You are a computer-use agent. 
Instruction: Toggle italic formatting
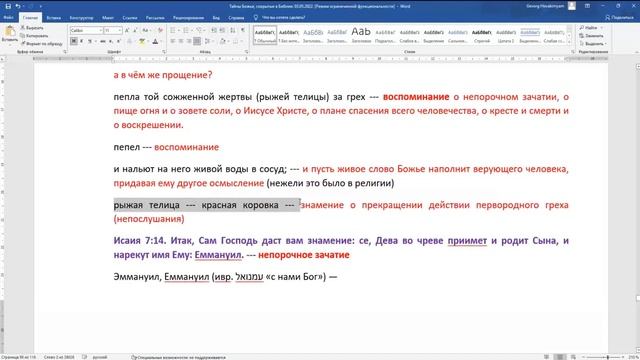coord(81,41)
